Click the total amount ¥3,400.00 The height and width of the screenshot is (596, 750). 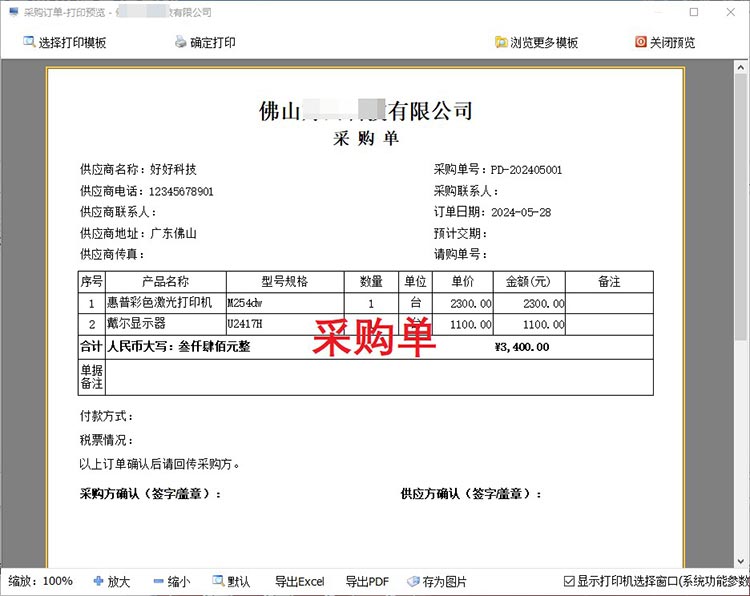point(522,347)
